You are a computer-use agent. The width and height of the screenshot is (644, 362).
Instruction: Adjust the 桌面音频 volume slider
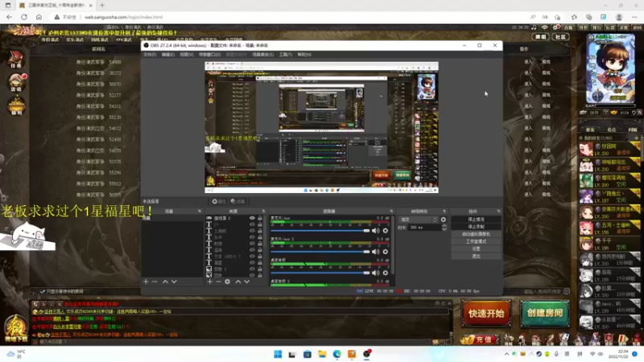coord(320,273)
